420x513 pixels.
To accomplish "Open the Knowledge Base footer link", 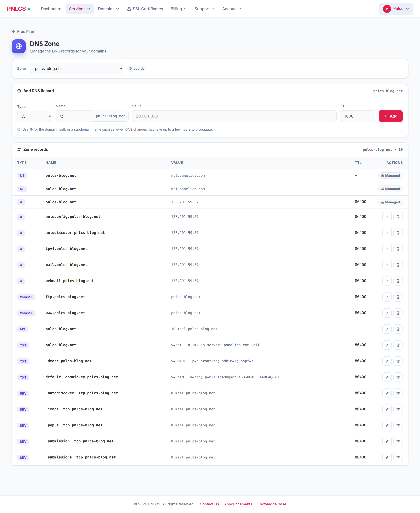I will click(272, 504).
